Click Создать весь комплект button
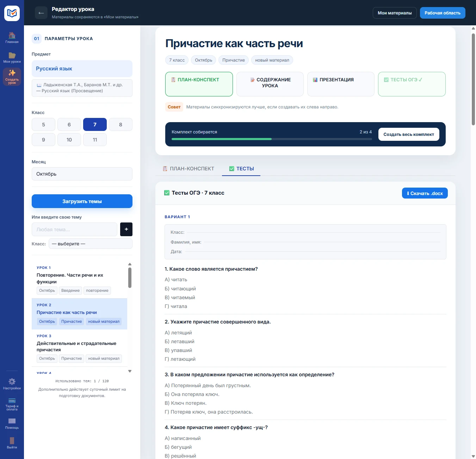 coord(409,134)
